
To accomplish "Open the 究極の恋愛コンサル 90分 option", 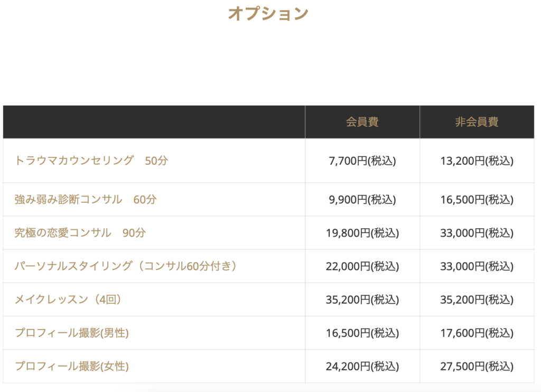I will [80, 233].
